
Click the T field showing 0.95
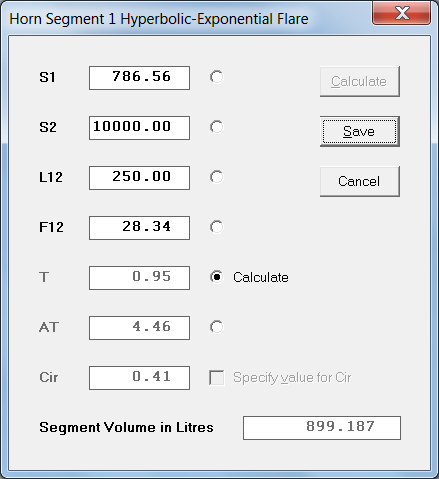(139, 278)
